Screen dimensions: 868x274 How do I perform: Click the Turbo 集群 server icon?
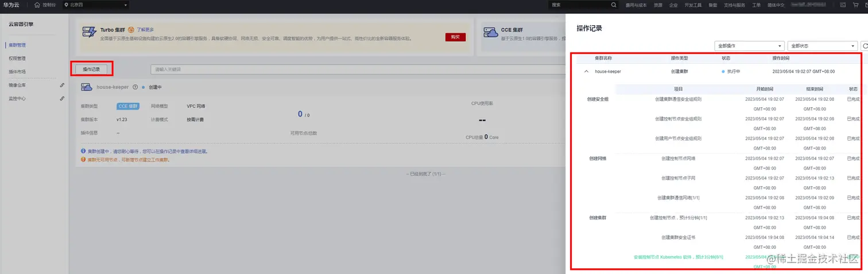point(89,32)
